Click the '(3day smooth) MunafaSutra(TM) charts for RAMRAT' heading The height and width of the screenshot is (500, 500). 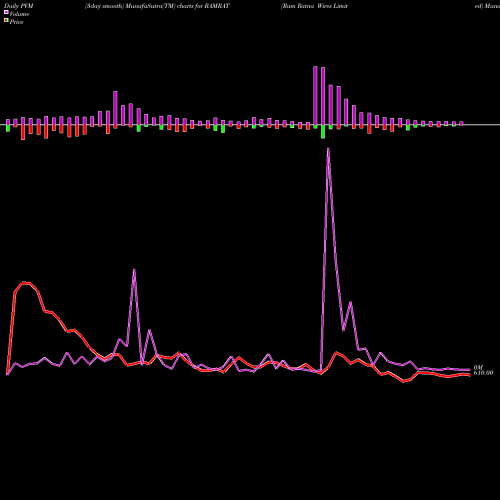coord(157,6)
